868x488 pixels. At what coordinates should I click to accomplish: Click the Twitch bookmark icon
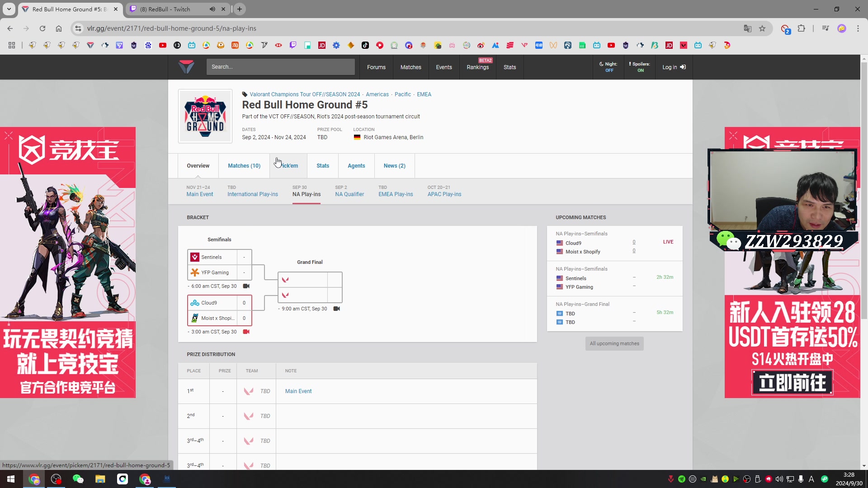pos(293,45)
